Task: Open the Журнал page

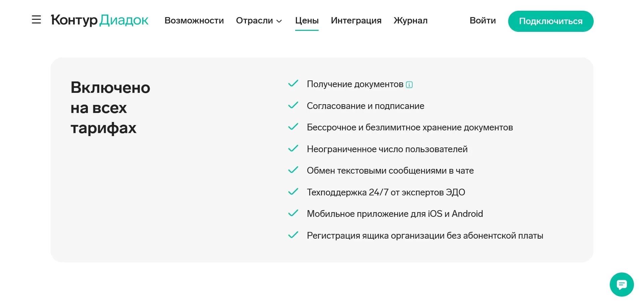Action: click(411, 21)
